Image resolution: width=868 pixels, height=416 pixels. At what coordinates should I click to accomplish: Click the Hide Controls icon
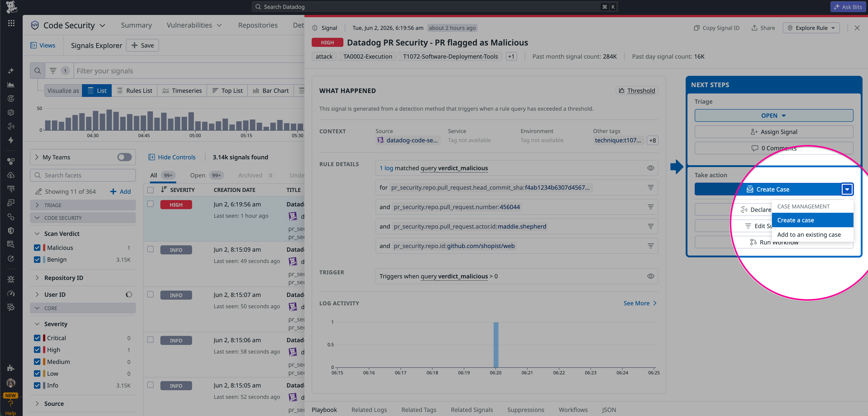152,157
